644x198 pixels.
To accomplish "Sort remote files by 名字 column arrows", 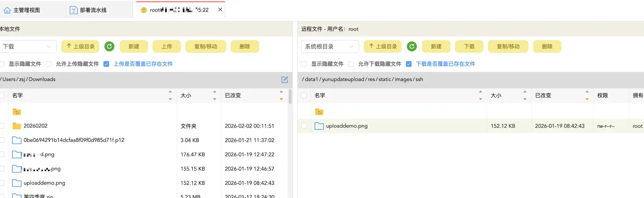I will pos(480,96).
